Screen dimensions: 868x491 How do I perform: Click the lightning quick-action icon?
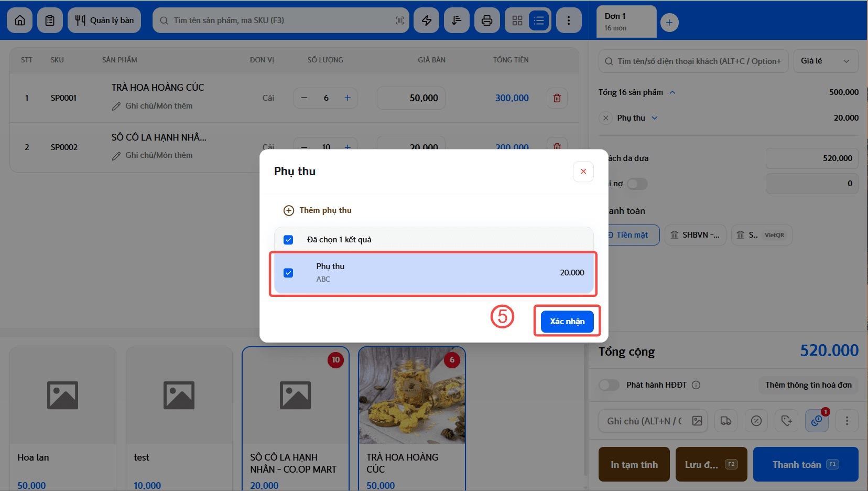tap(427, 20)
